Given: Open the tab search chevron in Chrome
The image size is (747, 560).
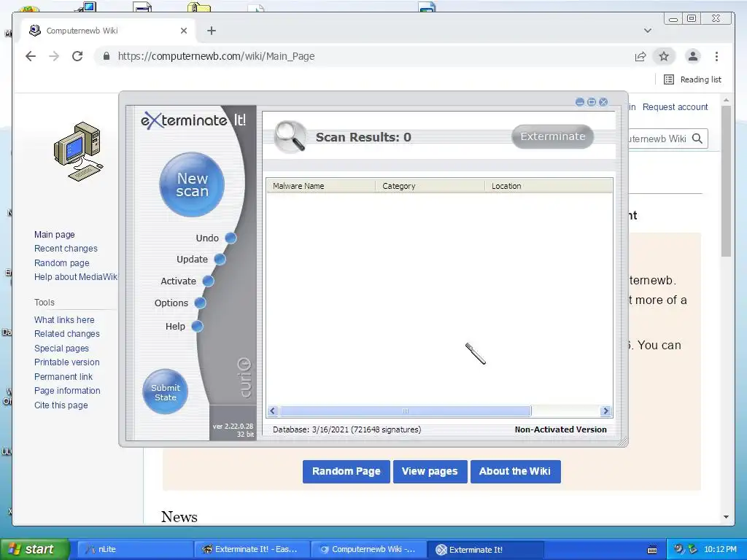Looking at the screenshot, I should point(648,31).
